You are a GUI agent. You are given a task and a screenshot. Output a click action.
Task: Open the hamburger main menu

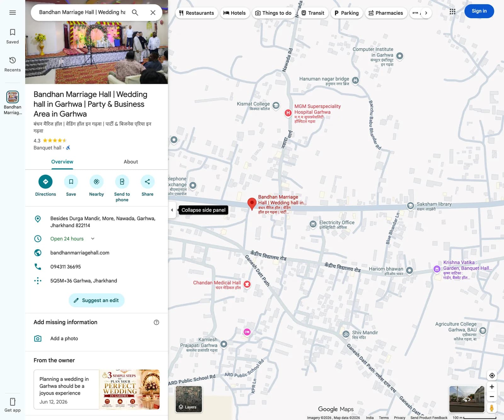[x=13, y=13]
